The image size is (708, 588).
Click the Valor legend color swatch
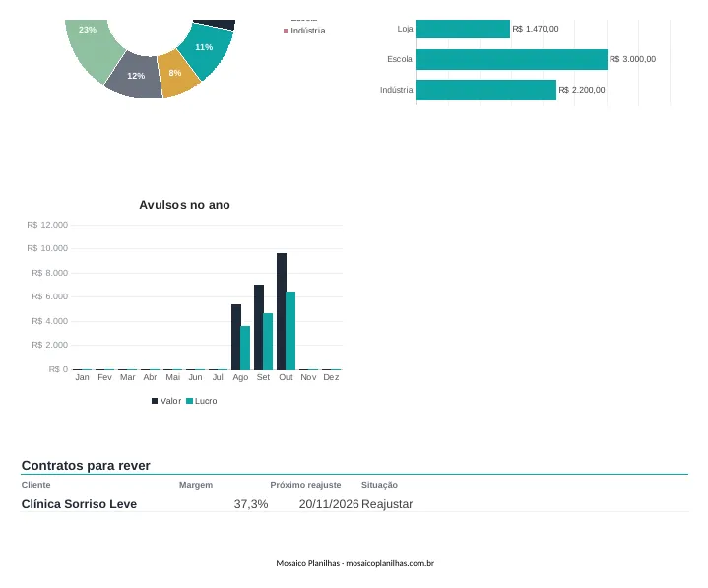click(155, 401)
